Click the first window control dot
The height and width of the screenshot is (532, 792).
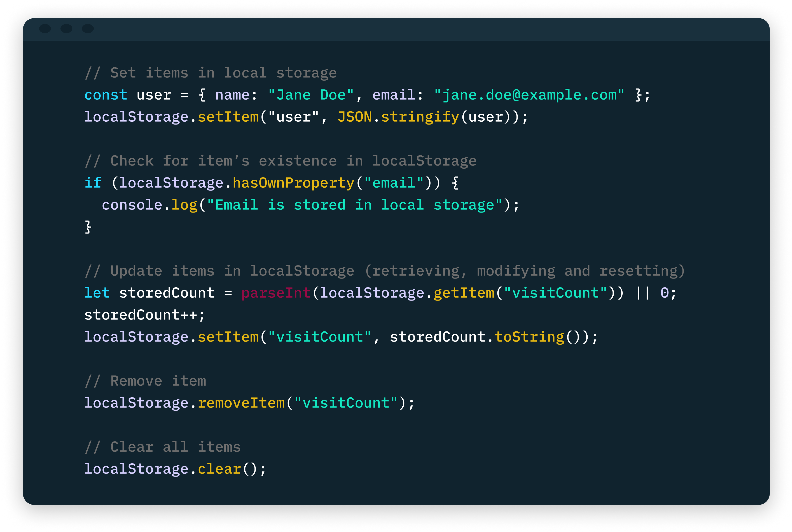(x=45, y=28)
